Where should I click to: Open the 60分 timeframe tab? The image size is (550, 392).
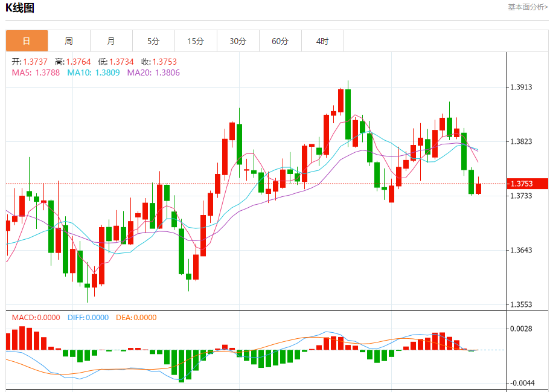(280, 41)
